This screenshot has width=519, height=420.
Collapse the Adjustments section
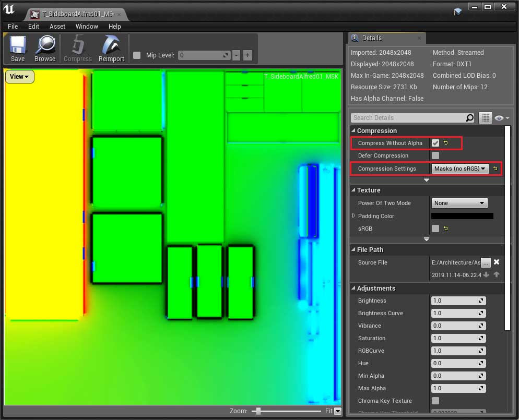pos(353,289)
